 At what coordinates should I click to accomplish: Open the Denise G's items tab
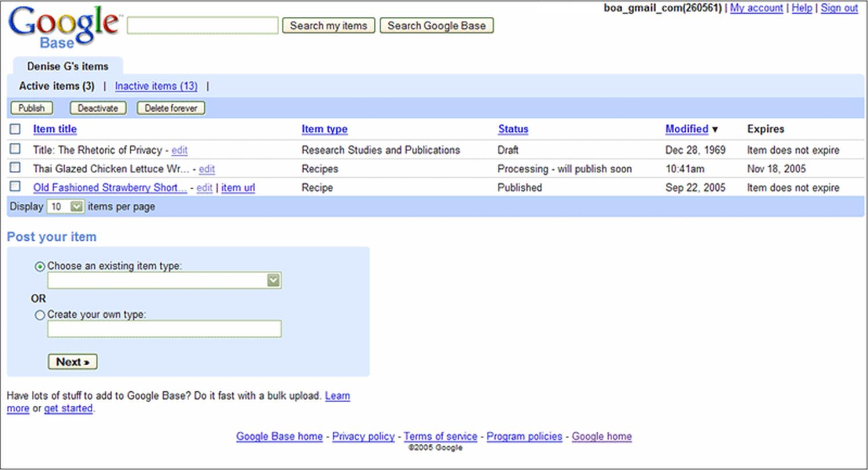point(67,66)
